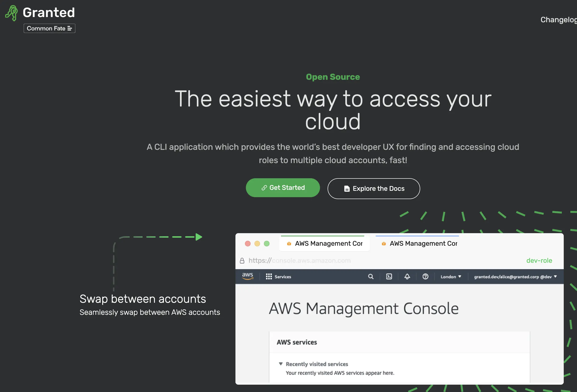This screenshot has height=392, width=577.
Task: Click the green Get Started button
Action: [283, 188]
